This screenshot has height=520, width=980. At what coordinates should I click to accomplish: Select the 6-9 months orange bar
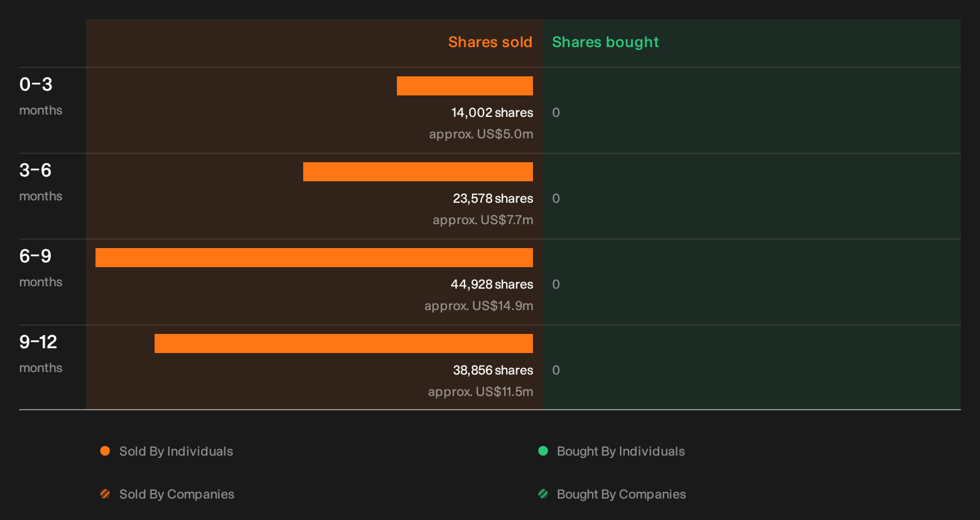coord(314,258)
